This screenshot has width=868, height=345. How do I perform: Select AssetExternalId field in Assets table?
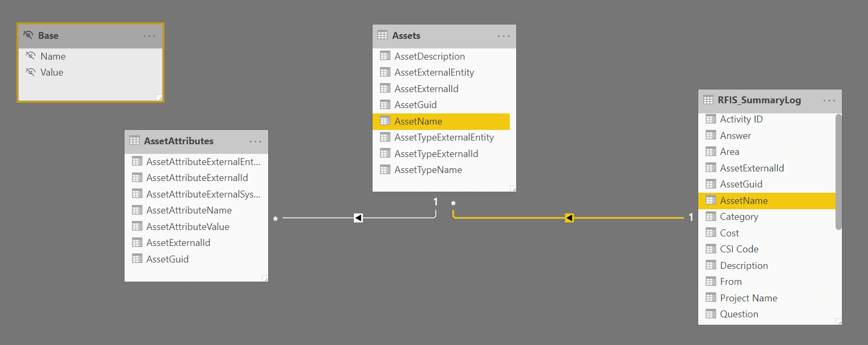tap(441, 88)
